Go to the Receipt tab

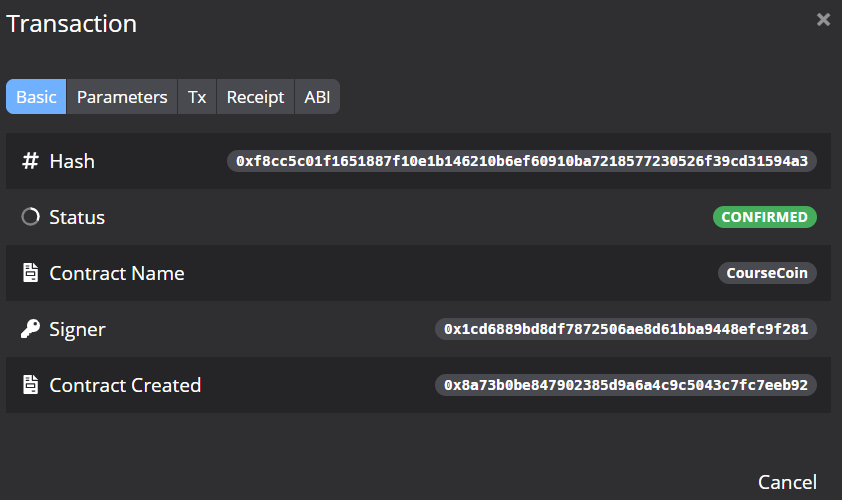point(255,97)
